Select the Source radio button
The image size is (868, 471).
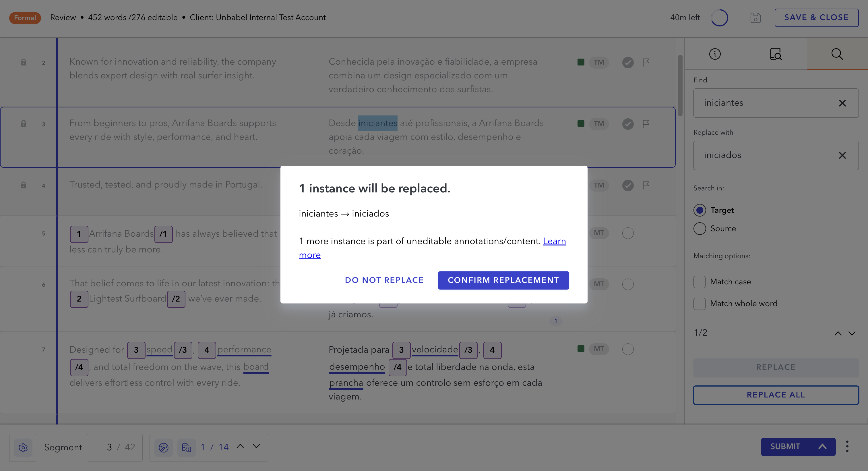tap(700, 229)
